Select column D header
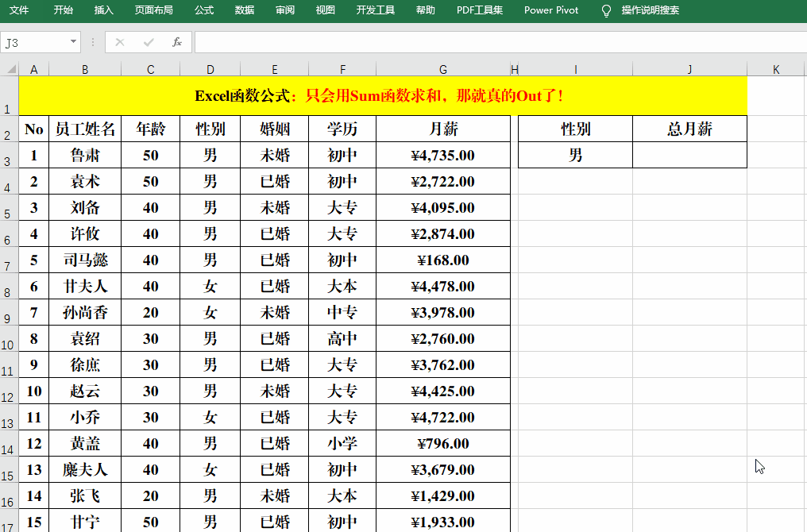This screenshot has height=532, width=807. [x=210, y=69]
